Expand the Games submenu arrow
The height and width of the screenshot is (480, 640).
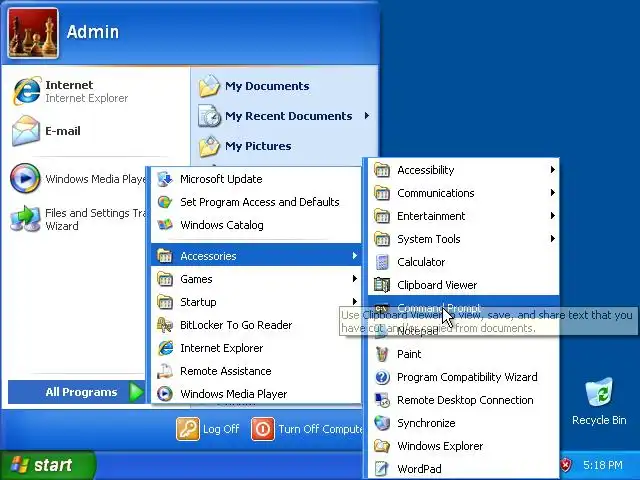(x=355, y=278)
